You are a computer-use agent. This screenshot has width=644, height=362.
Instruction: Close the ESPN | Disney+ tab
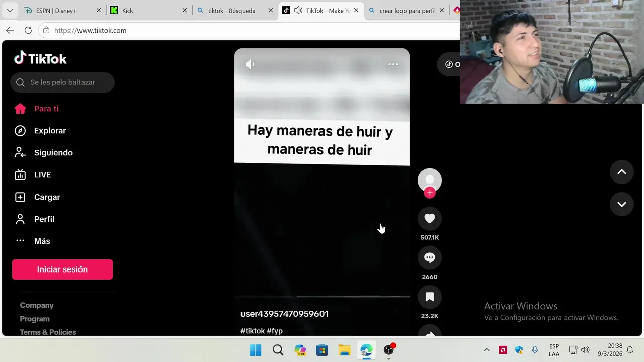[99, 10]
